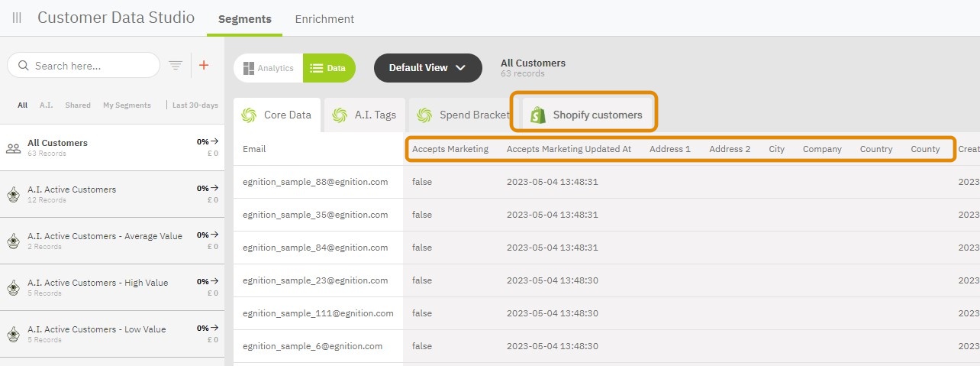
Task: Filter segments by All
Action: (23, 105)
